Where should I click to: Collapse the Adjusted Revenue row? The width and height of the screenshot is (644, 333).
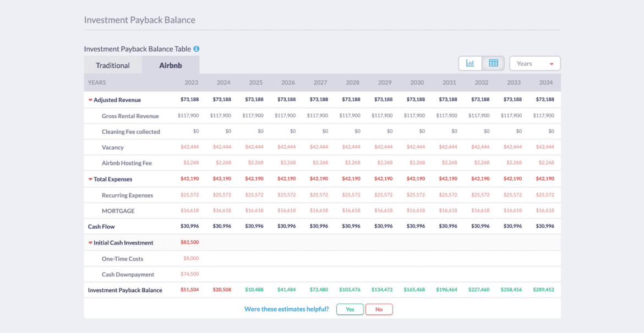pos(90,100)
